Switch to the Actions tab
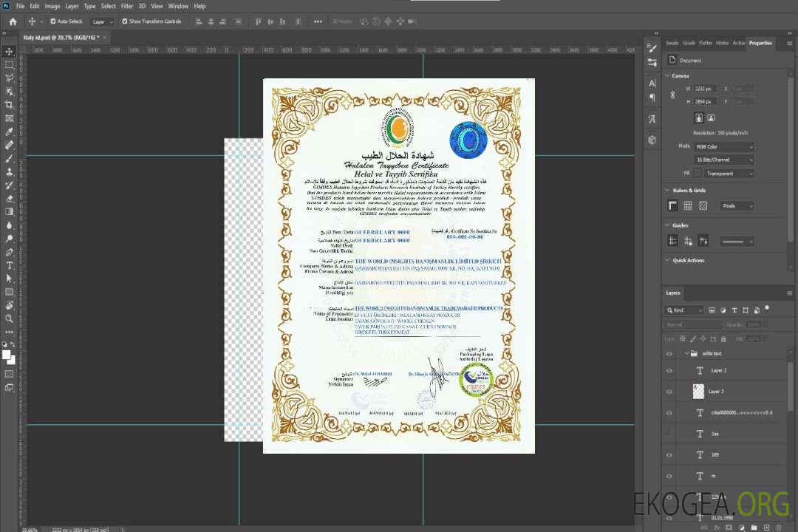This screenshot has height=532, width=798. click(738, 43)
